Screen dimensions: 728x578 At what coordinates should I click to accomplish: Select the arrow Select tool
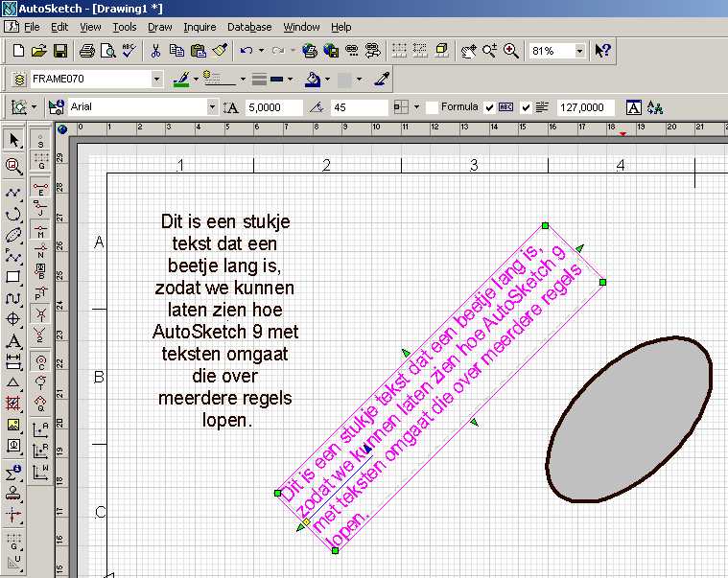[x=13, y=140]
